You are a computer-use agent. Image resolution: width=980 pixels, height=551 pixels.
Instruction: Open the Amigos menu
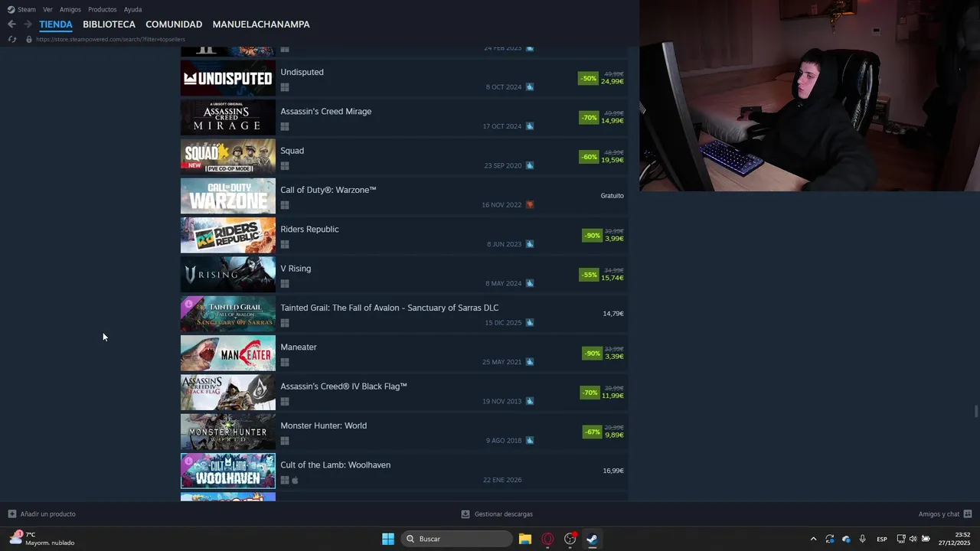pos(70,9)
